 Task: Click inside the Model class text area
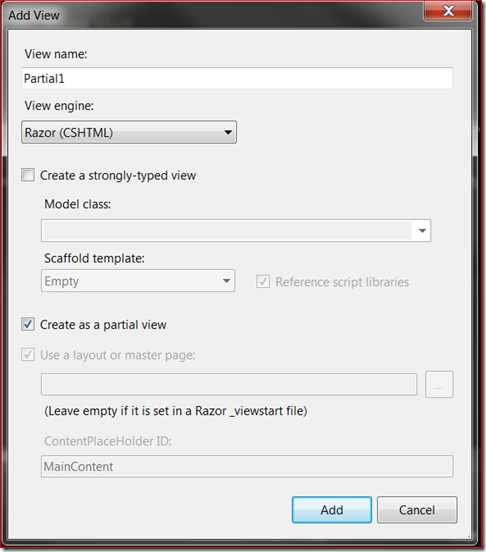[227, 231]
